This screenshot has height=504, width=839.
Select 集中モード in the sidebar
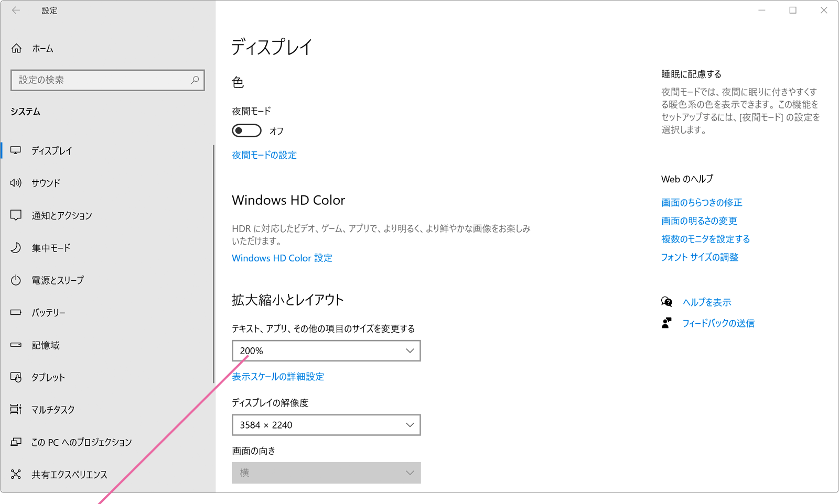tap(107, 248)
